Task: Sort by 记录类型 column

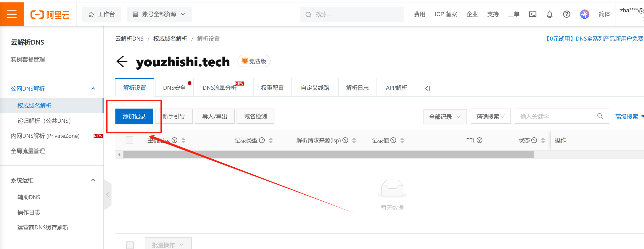Action: click(271, 140)
